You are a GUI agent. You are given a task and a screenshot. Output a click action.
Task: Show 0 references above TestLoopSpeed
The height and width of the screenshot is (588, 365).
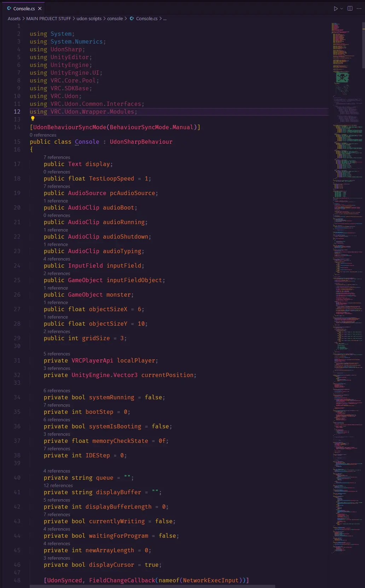(x=57, y=172)
